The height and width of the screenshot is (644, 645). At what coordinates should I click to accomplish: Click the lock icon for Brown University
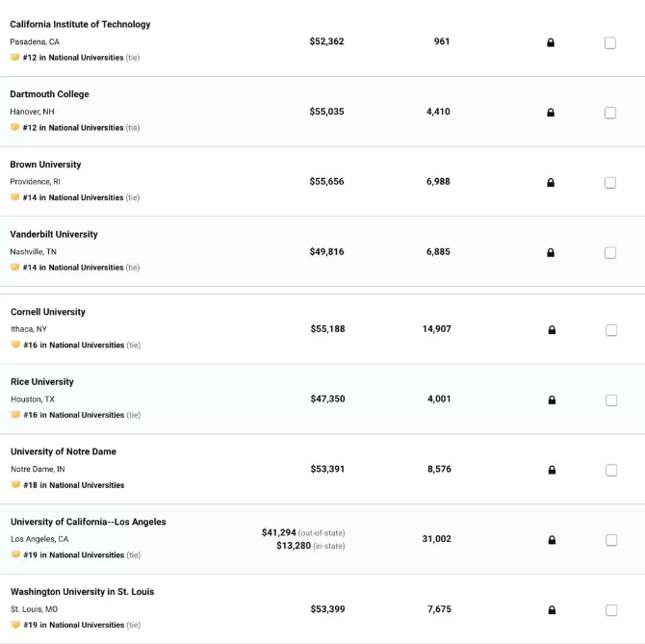coord(551,182)
